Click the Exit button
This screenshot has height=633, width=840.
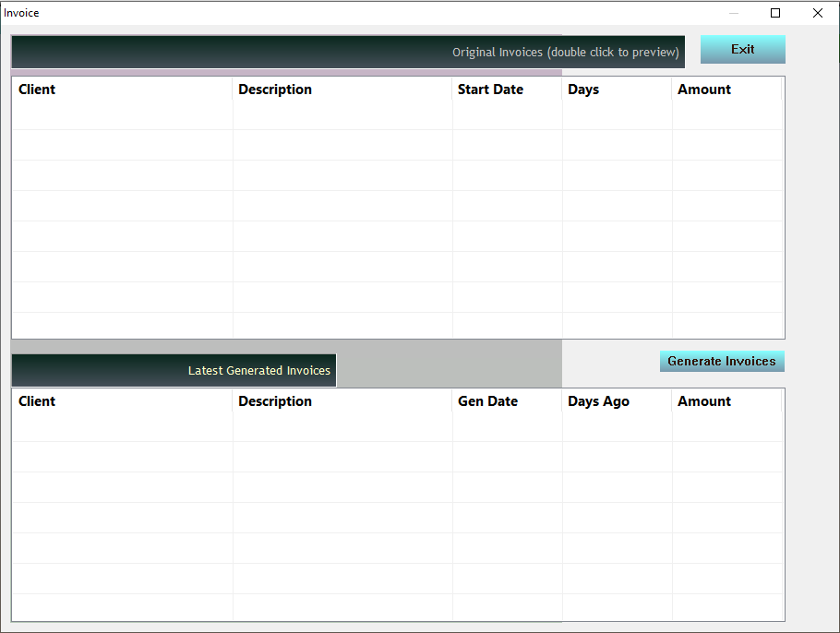742,49
